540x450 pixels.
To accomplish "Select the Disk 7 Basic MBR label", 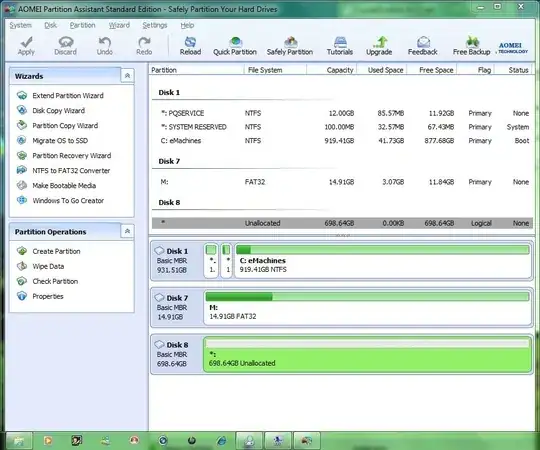I will coord(177,307).
